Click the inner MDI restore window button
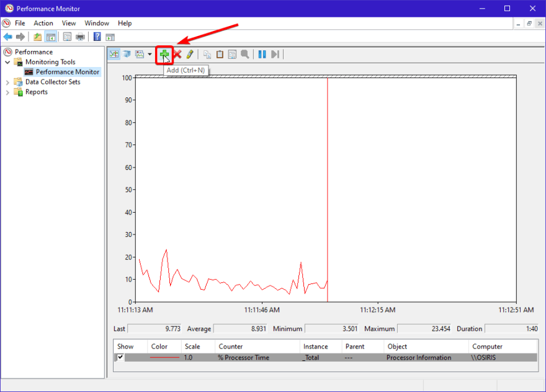546x392 pixels. coord(529,24)
